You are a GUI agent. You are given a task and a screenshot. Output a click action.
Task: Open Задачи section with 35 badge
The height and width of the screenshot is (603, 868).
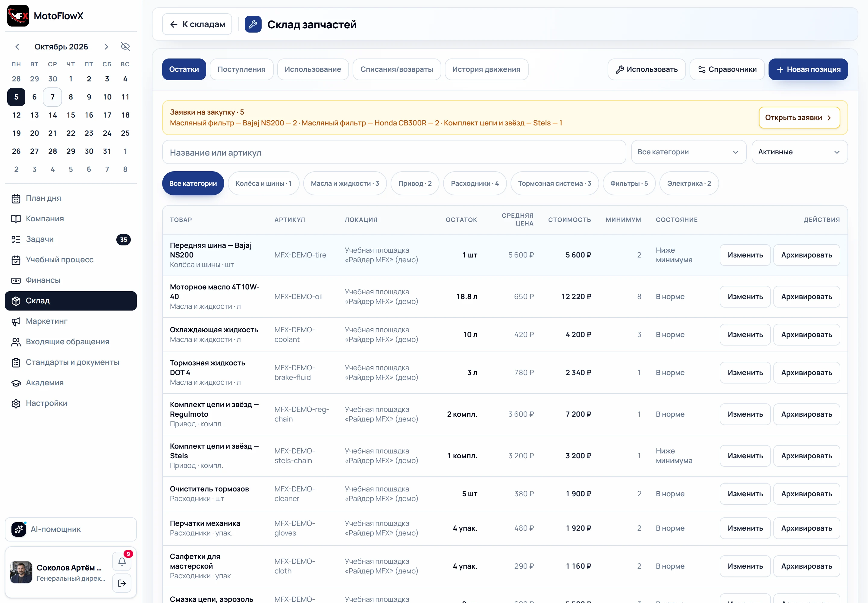[71, 239]
